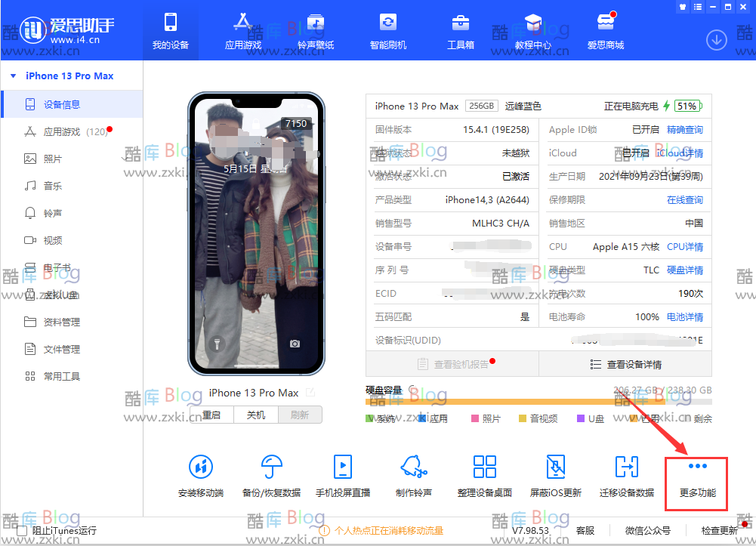This screenshot has height=546, width=756.
Task: Click the download arrow icon at top right
Action: click(x=716, y=39)
